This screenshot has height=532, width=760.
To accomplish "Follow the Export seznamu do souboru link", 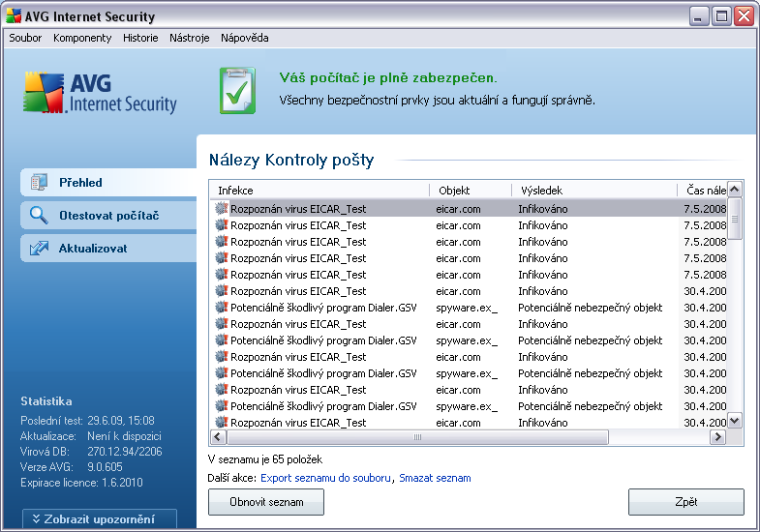I will click(x=325, y=478).
